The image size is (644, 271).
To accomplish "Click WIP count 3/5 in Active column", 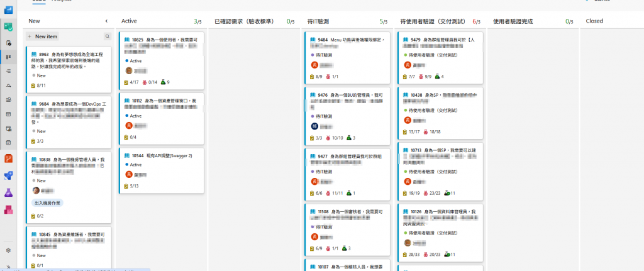I will point(197,21).
